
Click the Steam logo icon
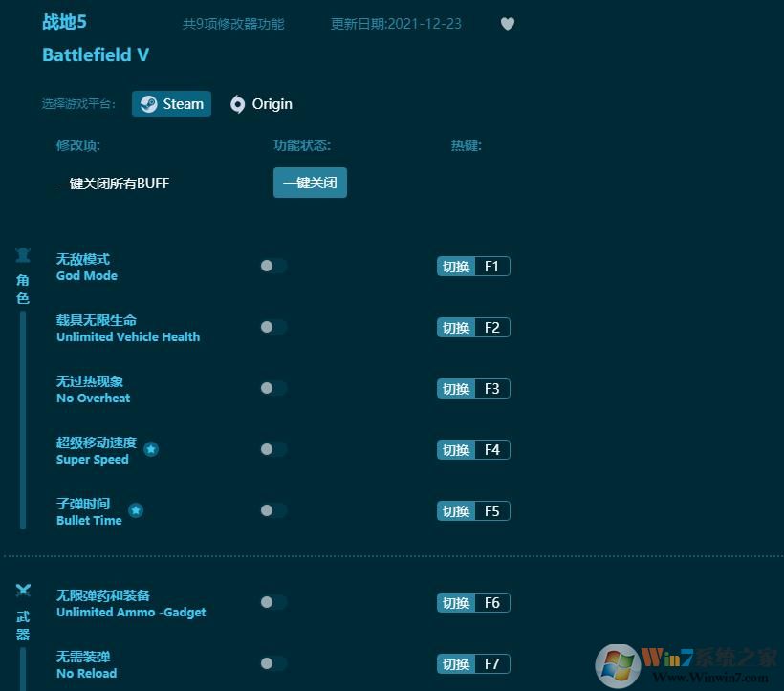(148, 104)
